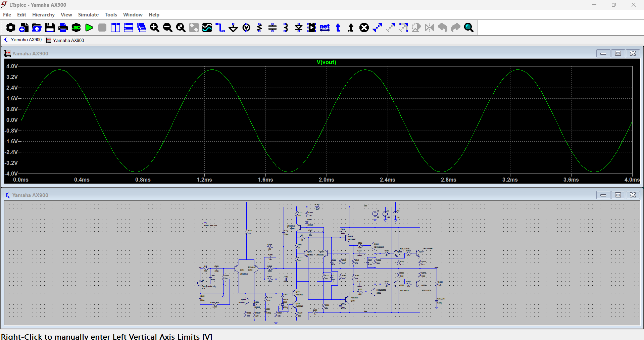Place a Ground symbol
This screenshot has height=340, width=644.
pos(233,28)
